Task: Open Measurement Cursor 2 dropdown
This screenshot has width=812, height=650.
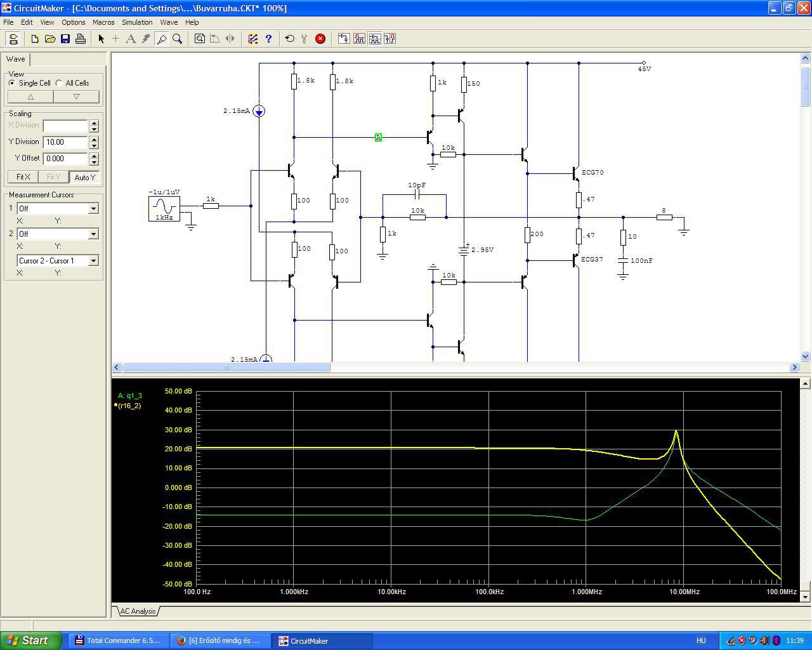Action: pyautogui.click(x=93, y=234)
